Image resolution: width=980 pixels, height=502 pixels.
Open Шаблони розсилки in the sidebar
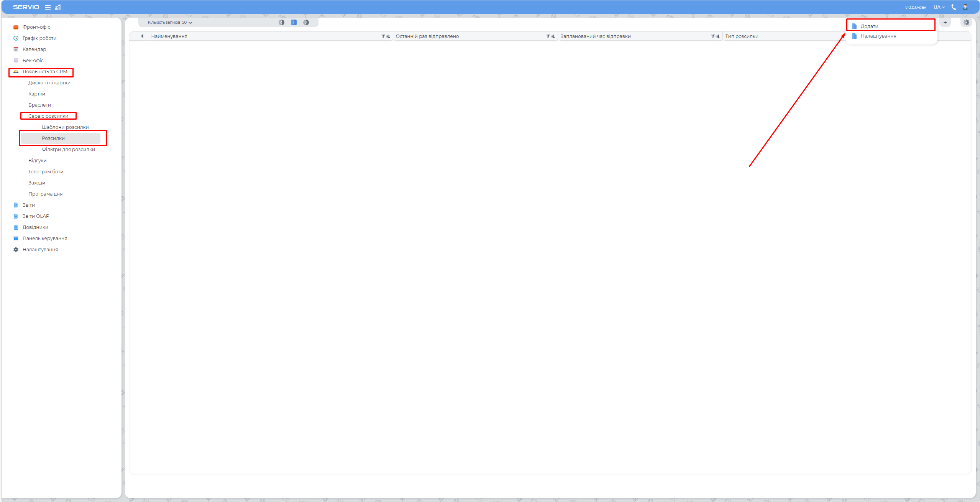(65, 127)
